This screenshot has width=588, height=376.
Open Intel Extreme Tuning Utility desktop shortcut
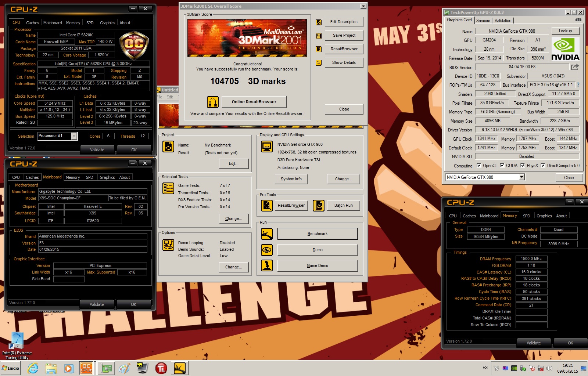pos(17,345)
